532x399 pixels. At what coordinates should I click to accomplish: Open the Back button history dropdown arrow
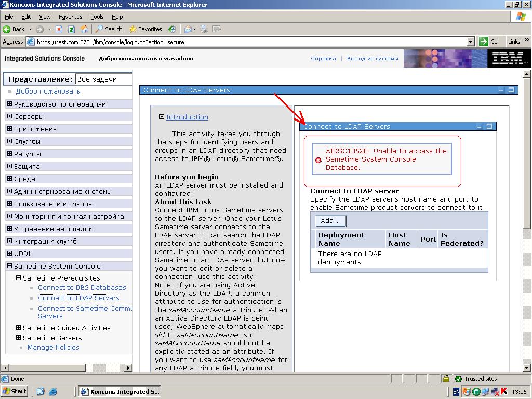[30, 29]
